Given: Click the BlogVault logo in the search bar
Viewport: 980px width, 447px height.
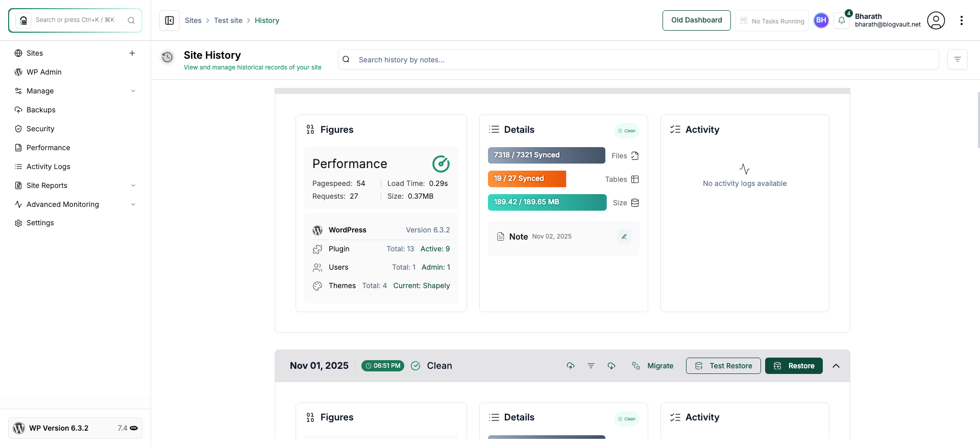Looking at the screenshot, I should (x=23, y=20).
